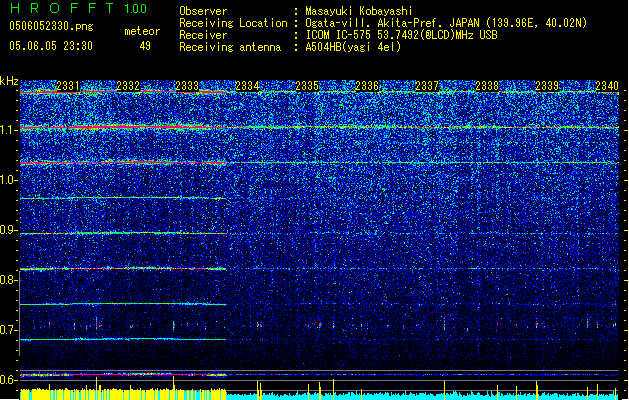The image size is (629, 400).
Task: Click time marker 2339
Action: point(547,86)
